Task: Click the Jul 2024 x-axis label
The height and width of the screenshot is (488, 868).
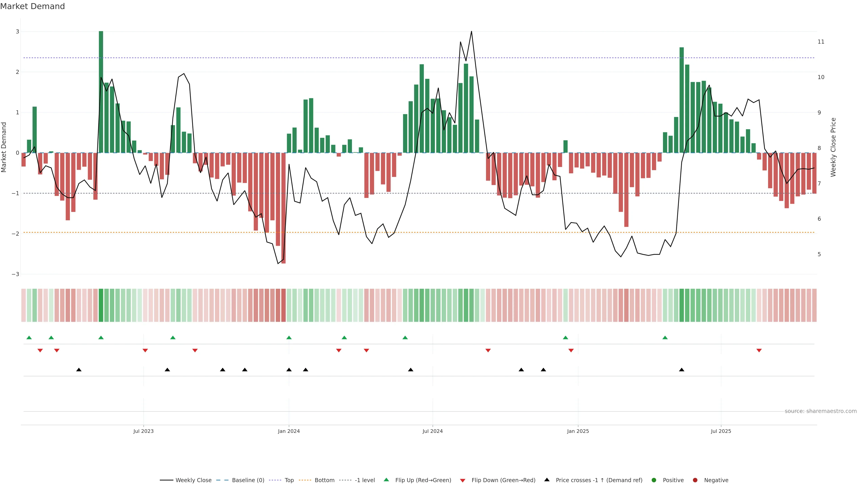Action: pyautogui.click(x=432, y=431)
